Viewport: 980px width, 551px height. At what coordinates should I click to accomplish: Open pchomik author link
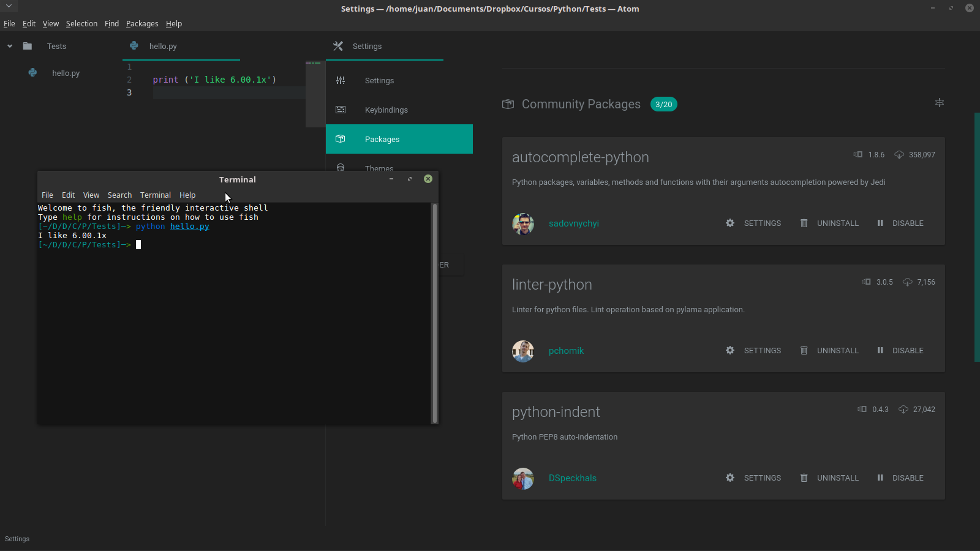coord(566,351)
